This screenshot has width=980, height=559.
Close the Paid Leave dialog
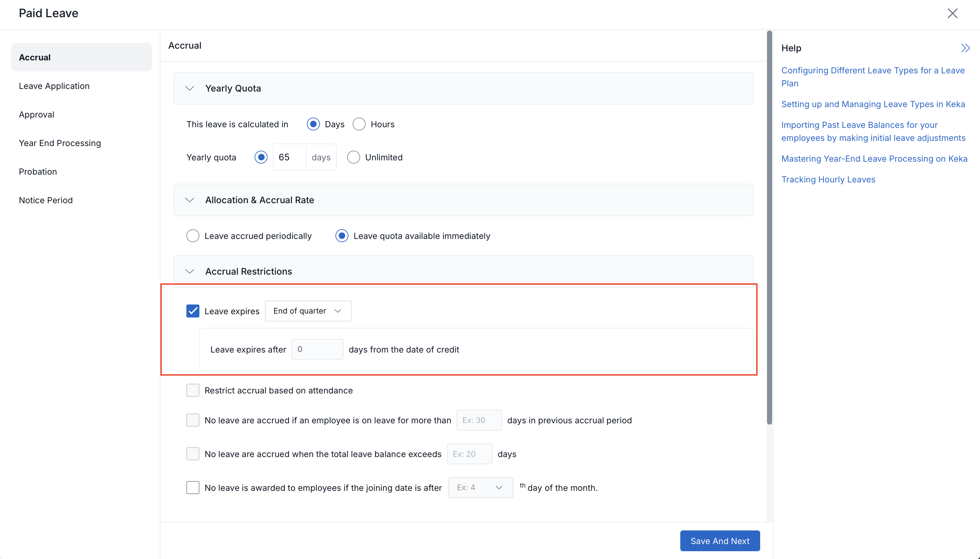pyautogui.click(x=952, y=13)
